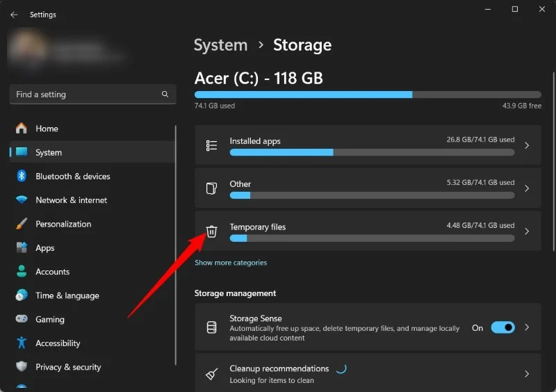The image size is (556, 392).
Task: Select Personalization in the sidebar
Action: (63, 224)
